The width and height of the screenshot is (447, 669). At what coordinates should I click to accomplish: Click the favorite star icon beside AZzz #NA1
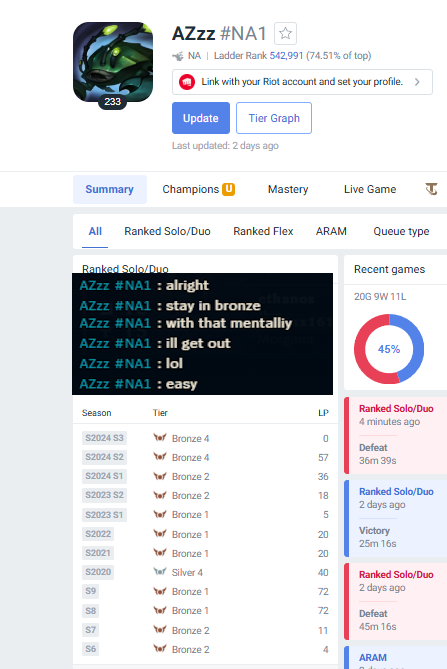click(x=285, y=33)
